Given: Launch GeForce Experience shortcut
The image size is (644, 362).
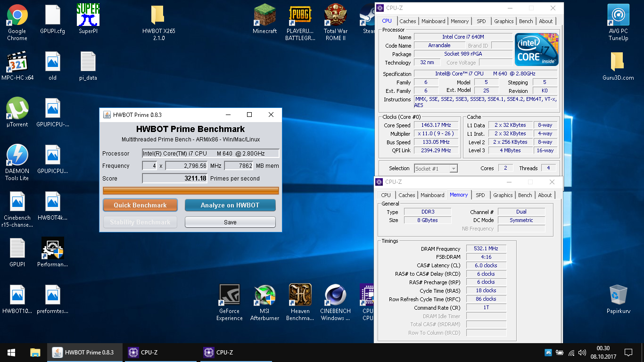Looking at the screenshot, I should (x=230, y=303).
